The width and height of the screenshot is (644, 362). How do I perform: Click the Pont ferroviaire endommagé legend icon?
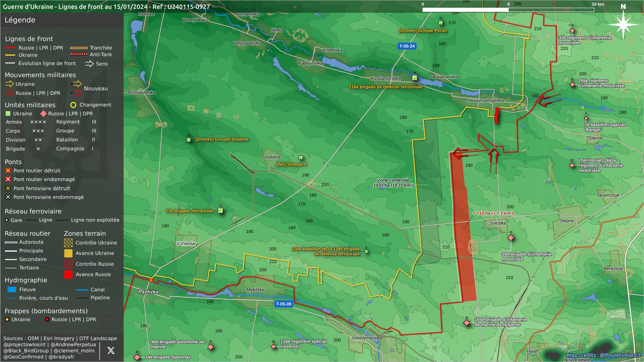click(x=8, y=197)
